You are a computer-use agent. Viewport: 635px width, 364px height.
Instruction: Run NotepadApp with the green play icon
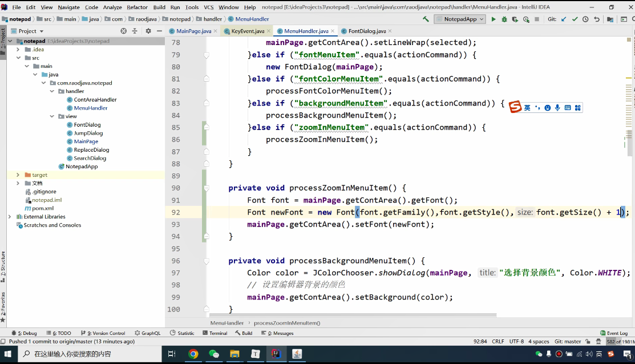[x=494, y=19]
